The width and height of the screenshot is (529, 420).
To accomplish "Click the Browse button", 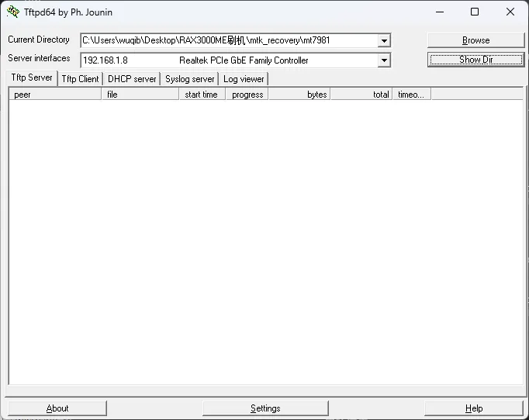I will (x=475, y=40).
